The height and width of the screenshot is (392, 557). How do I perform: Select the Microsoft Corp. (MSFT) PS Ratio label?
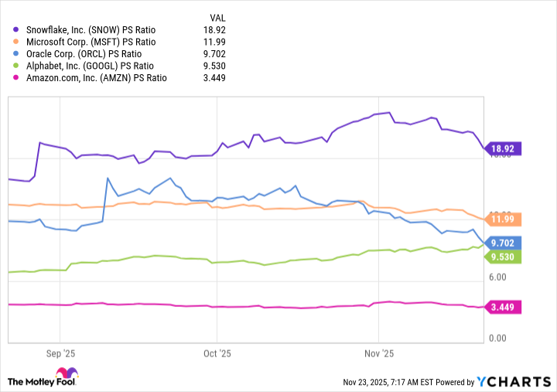tap(91, 42)
